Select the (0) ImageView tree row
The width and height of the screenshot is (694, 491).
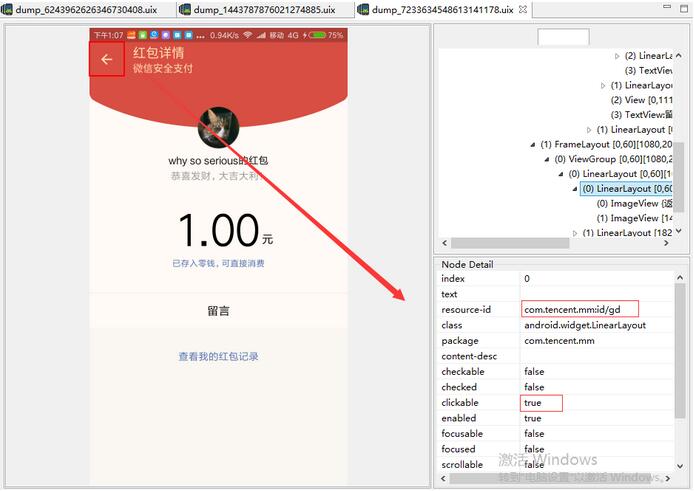[x=634, y=203]
